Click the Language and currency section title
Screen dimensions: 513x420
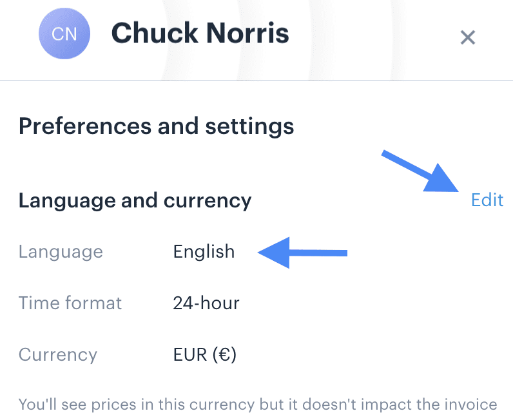coord(135,201)
